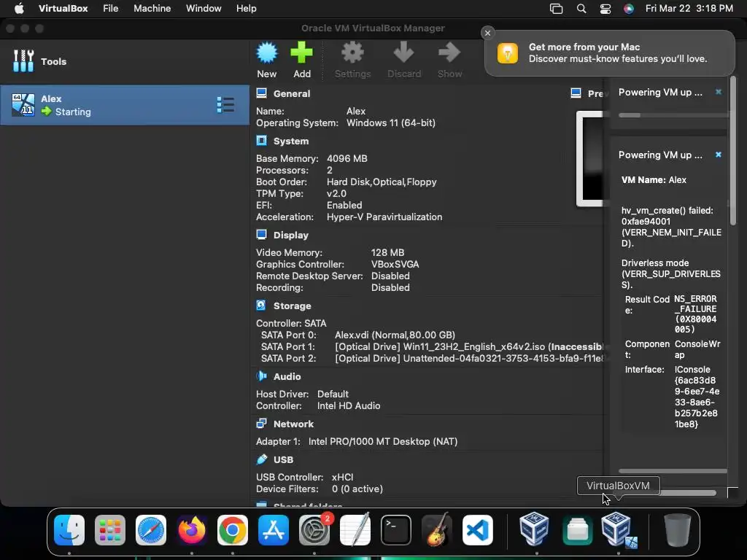Open Control Center in the menu bar
The image size is (747, 560).
(x=605, y=9)
